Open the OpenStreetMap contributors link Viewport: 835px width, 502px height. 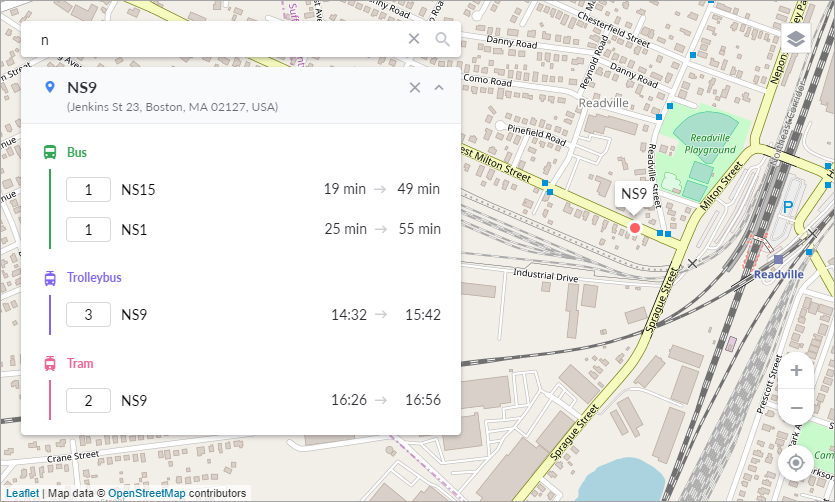tap(146, 493)
